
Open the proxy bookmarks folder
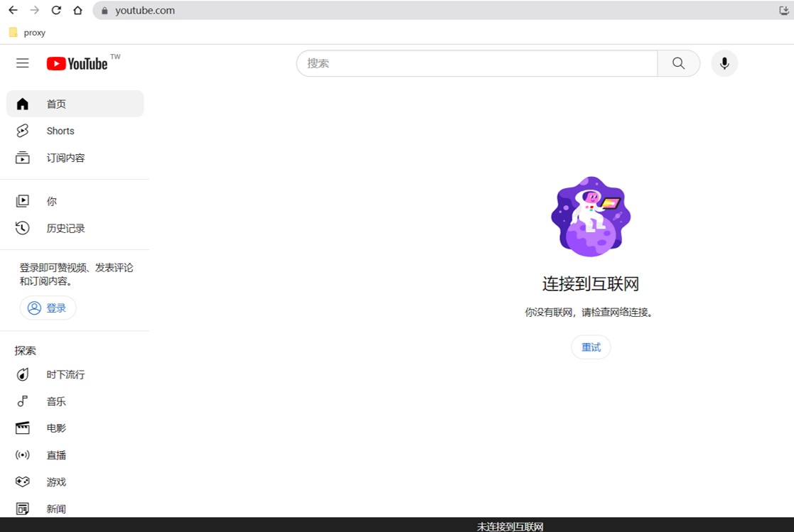point(27,33)
